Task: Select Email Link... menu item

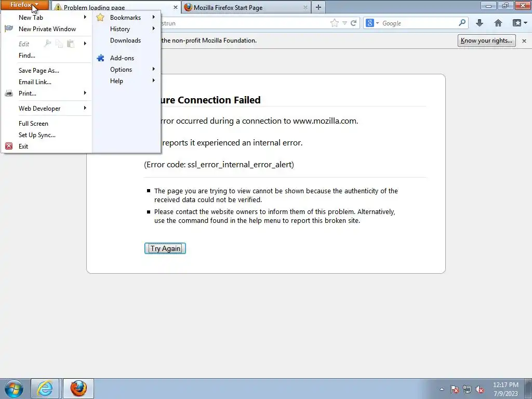Action: 35,82
